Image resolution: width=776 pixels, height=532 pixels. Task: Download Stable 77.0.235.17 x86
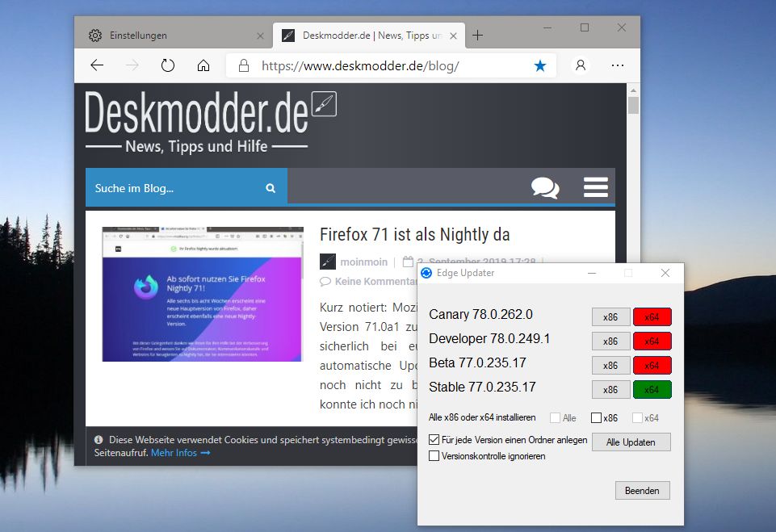pos(610,390)
